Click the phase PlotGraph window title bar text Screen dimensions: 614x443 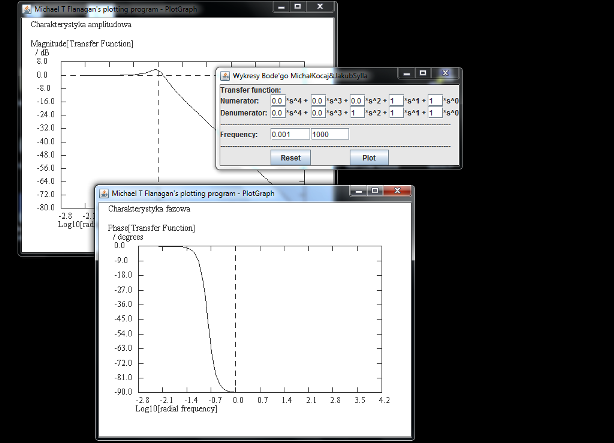pos(193,193)
